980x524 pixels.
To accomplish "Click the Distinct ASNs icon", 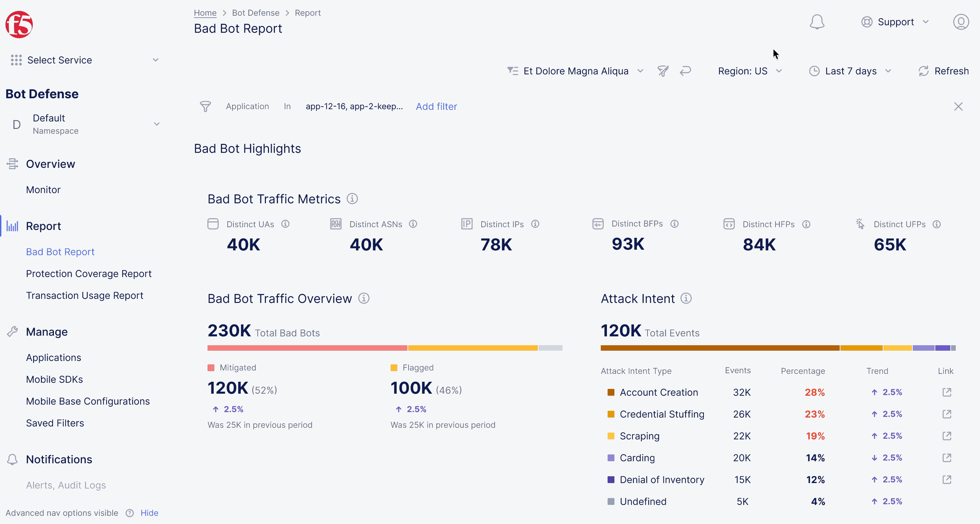I will pyautogui.click(x=336, y=224).
